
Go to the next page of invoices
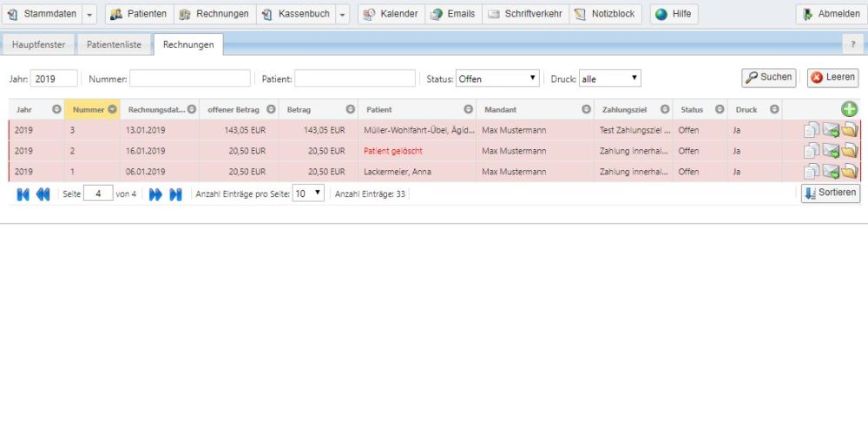(x=155, y=194)
